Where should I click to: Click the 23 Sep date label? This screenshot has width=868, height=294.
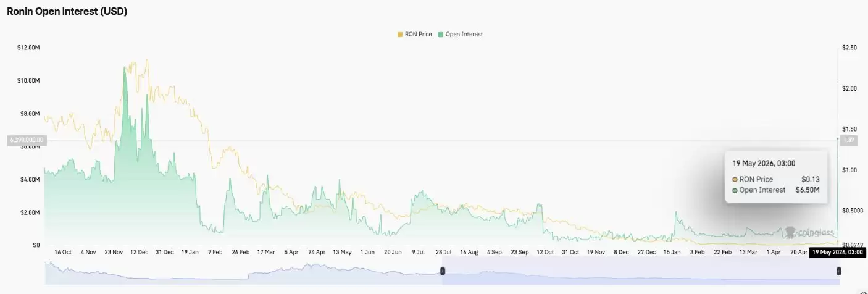click(520, 252)
